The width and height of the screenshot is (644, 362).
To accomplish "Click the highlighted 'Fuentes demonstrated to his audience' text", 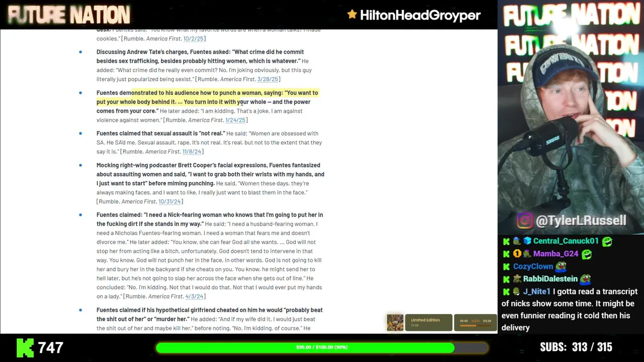I will (x=207, y=102).
